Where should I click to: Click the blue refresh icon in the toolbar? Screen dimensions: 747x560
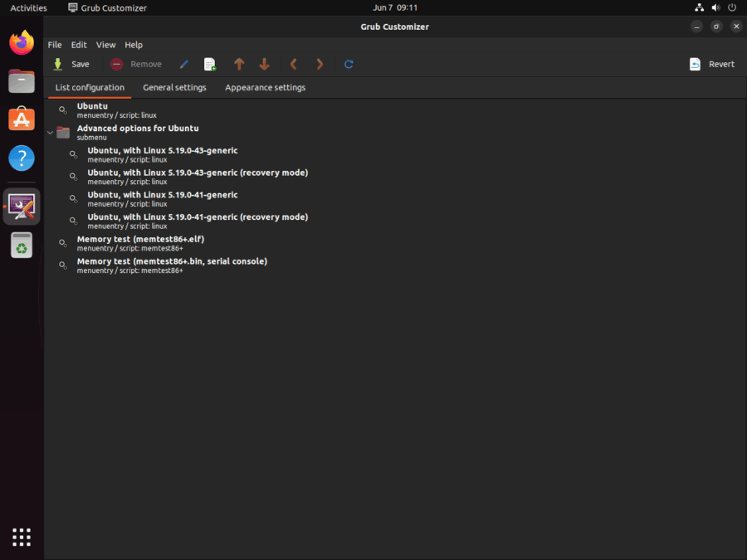[349, 64]
